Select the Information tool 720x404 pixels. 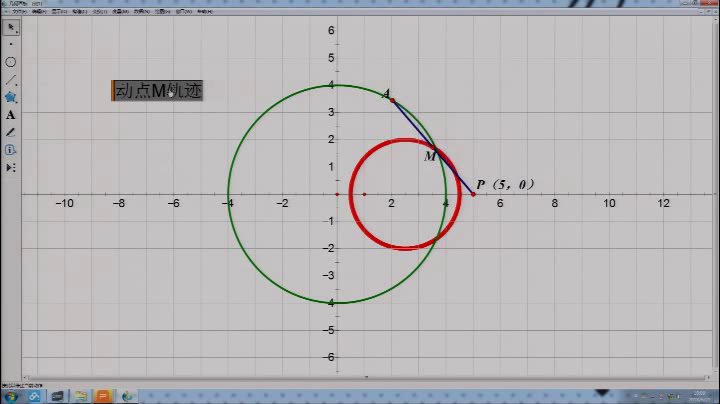pyautogui.click(x=11, y=150)
